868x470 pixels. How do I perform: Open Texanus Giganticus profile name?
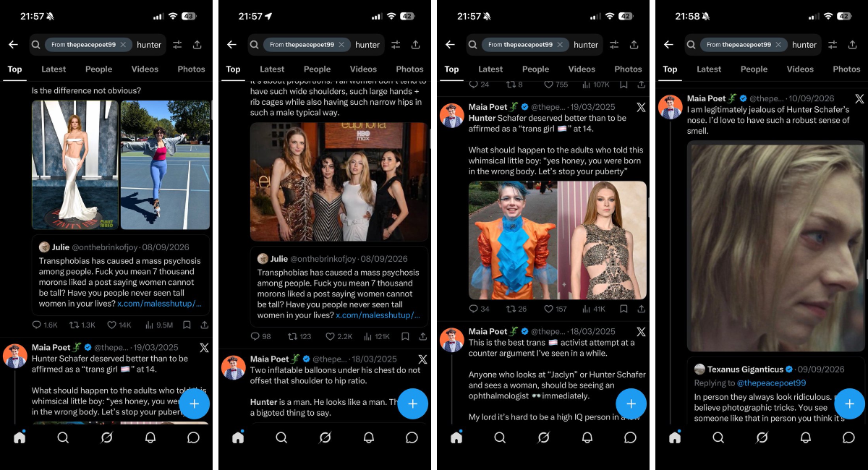(745, 369)
